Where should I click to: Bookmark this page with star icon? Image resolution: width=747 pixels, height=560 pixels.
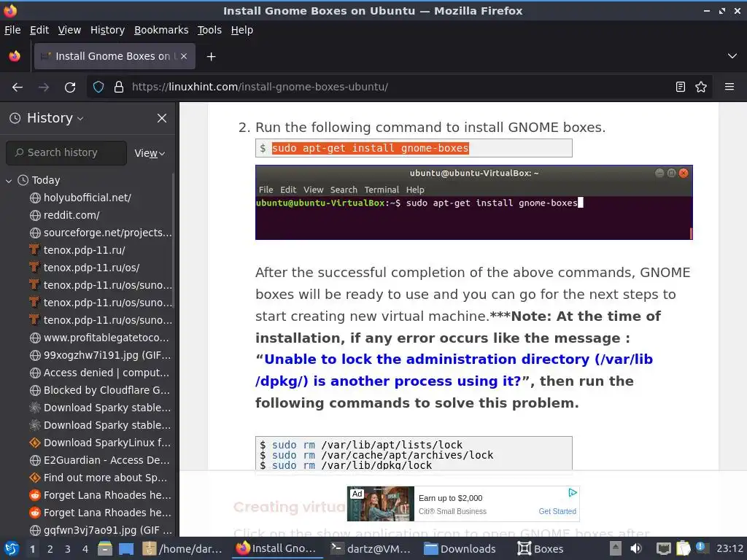tap(701, 87)
